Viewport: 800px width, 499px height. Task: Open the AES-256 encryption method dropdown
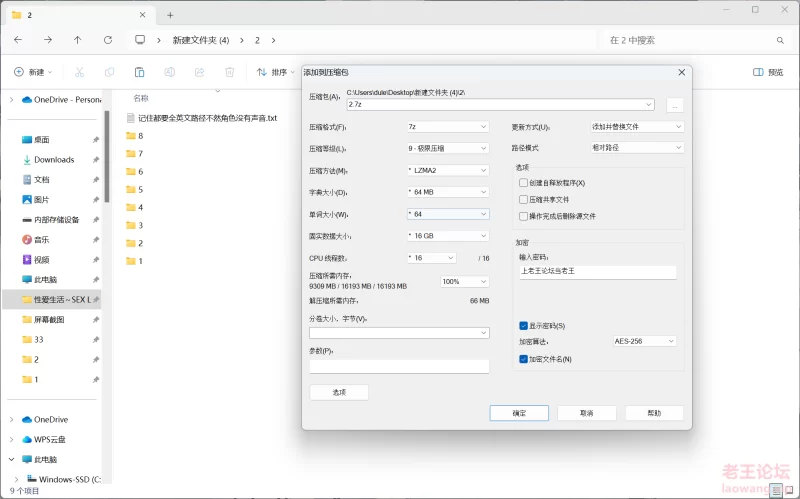pos(644,341)
